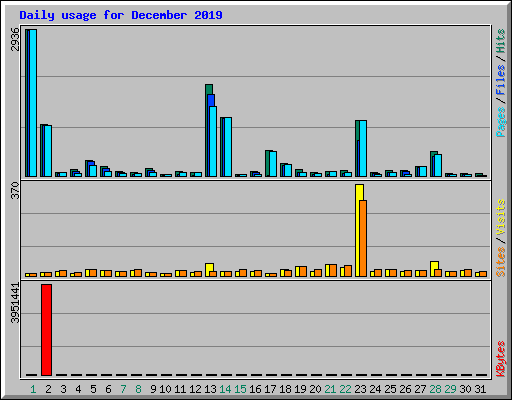Click the yellow visits bar for day 23
The width and height of the screenshot is (512, 400).
[x=358, y=230]
